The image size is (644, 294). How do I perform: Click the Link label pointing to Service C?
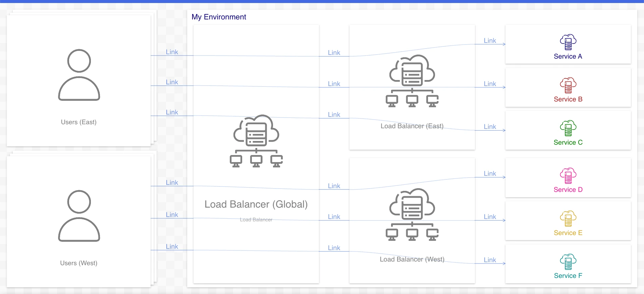click(x=490, y=127)
